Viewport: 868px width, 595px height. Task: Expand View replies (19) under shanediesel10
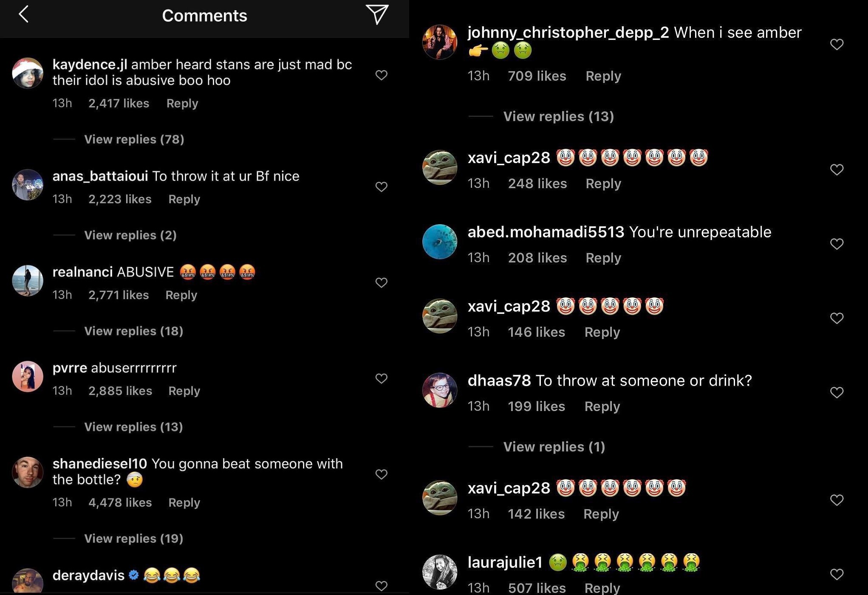tap(134, 539)
